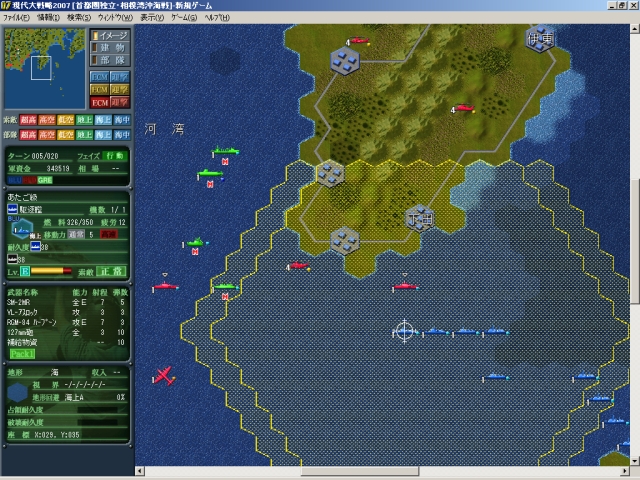Click the city hex on the road south of 下田's west side
The image size is (640, 480).
[x=345, y=241]
